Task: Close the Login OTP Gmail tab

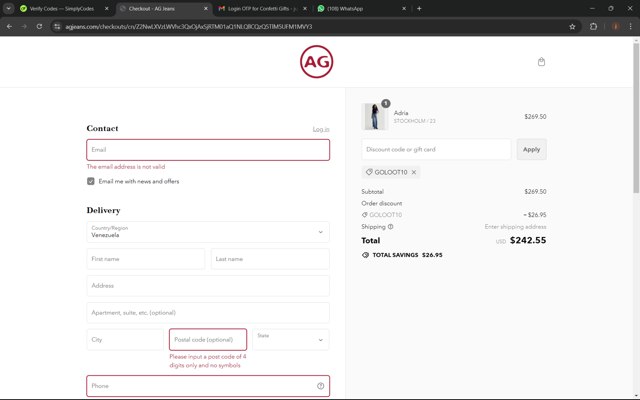Action: click(305, 9)
